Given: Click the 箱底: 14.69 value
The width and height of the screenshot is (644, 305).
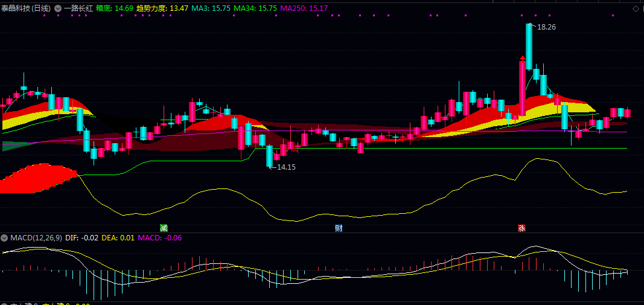Looking at the screenshot, I should [x=115, y=8].
